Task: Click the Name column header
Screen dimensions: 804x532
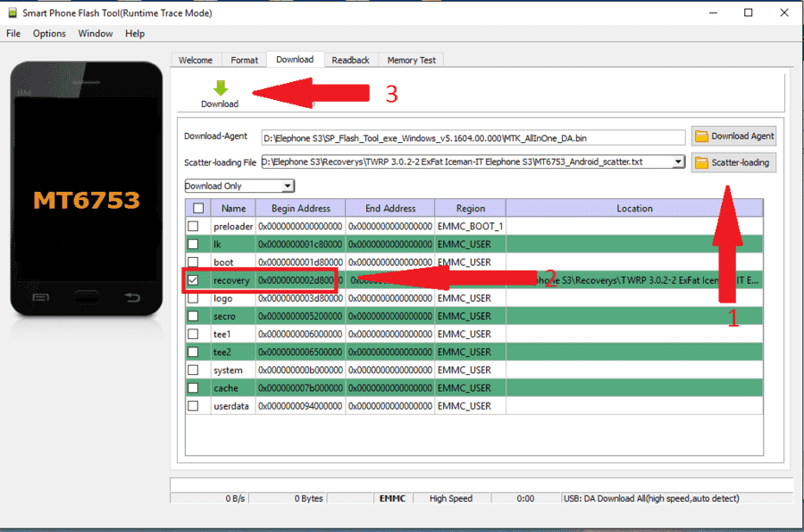Action: (x=233, y=208)
